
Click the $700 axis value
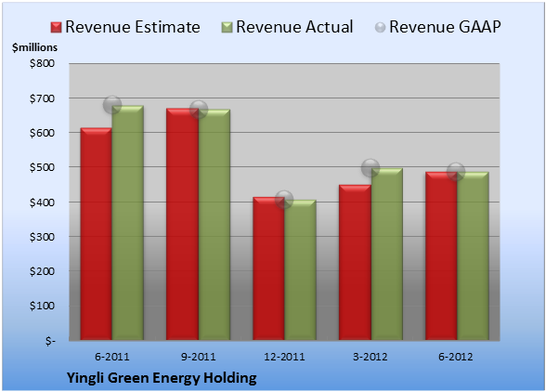click(42, 98)
